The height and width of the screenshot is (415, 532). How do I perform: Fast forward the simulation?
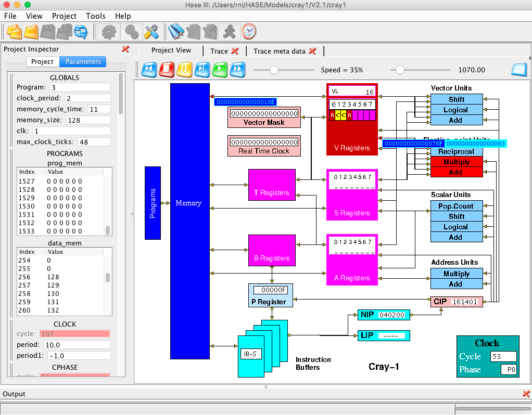[x=237, y=70]
